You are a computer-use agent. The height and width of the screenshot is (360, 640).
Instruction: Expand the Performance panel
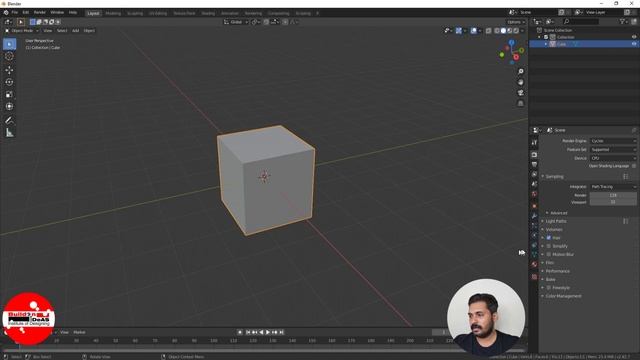click(x=557, y=271)
